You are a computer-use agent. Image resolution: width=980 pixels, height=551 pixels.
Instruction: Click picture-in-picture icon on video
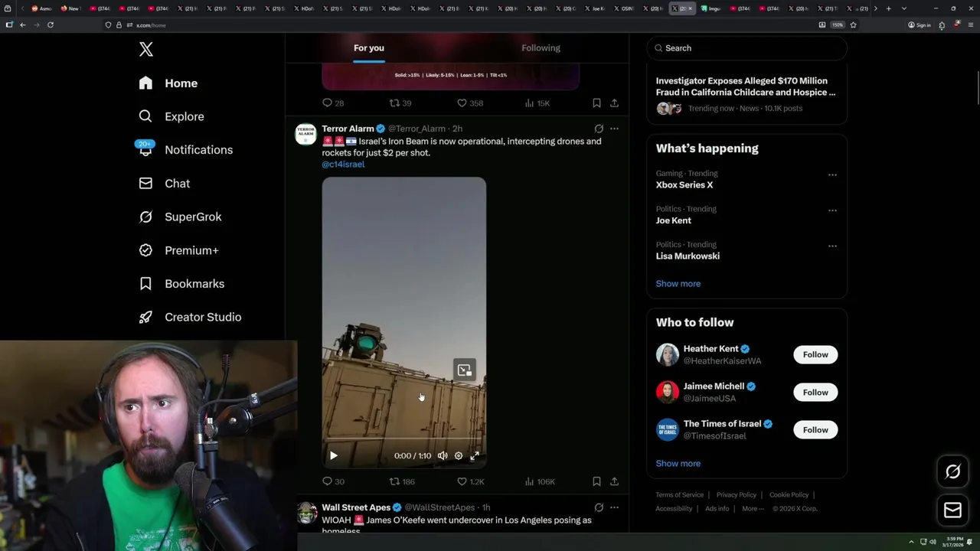[465, 370]
